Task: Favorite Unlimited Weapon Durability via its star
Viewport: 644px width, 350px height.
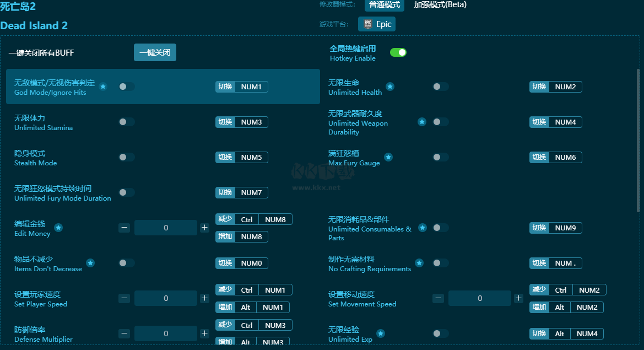Action: (x=422, y=122)
